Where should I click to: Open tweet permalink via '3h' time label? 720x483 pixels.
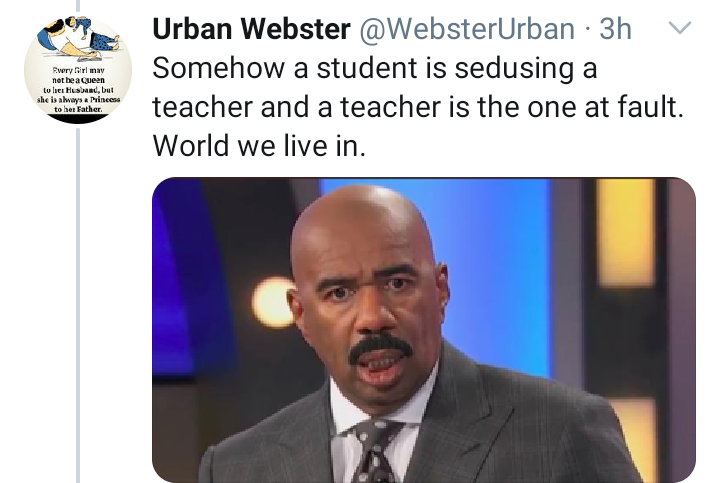pos(616,29)
